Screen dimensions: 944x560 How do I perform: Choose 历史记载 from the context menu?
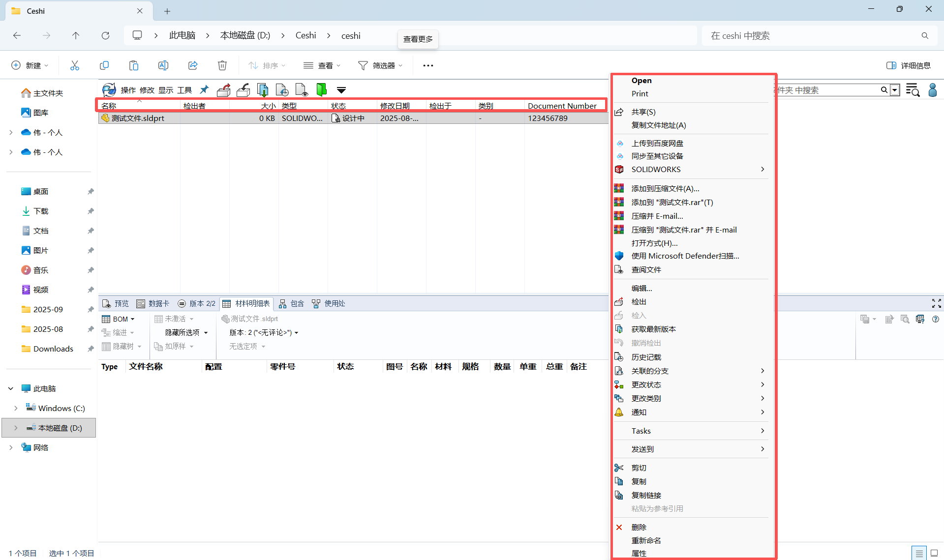691,357
